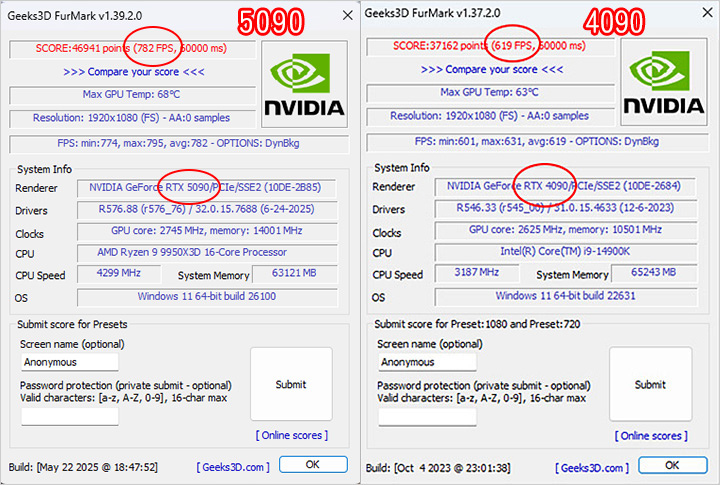Select the password field in 4090 window

427,417
